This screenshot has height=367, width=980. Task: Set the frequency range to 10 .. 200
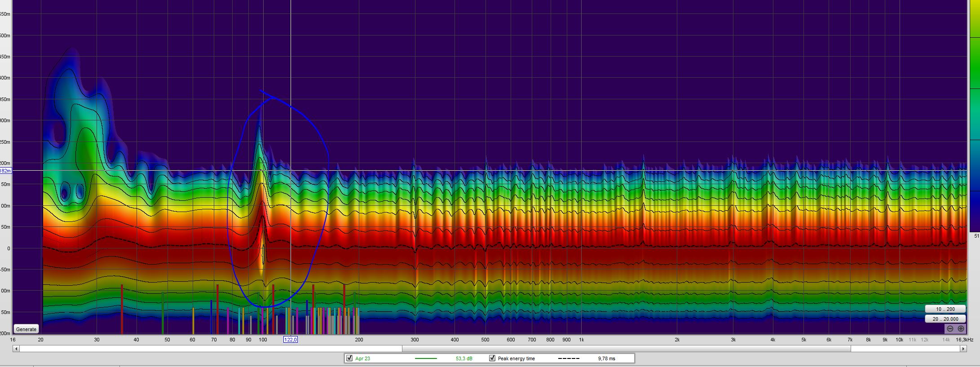click(945, 309)
